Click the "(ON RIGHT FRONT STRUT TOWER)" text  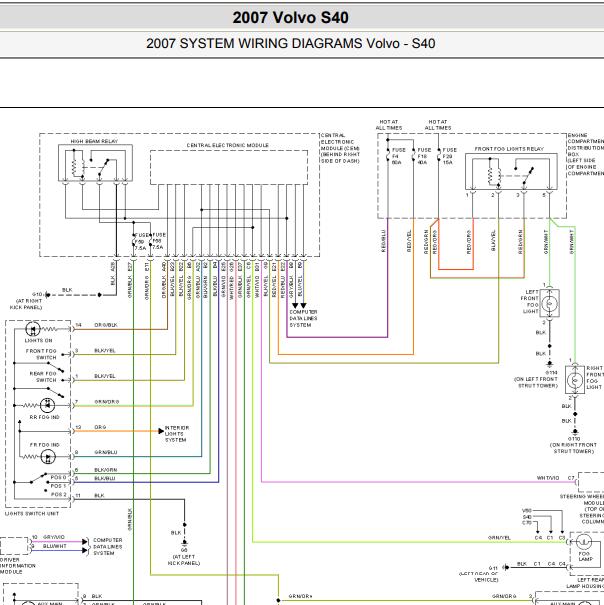pyautogui.click(x=574, y=448)
